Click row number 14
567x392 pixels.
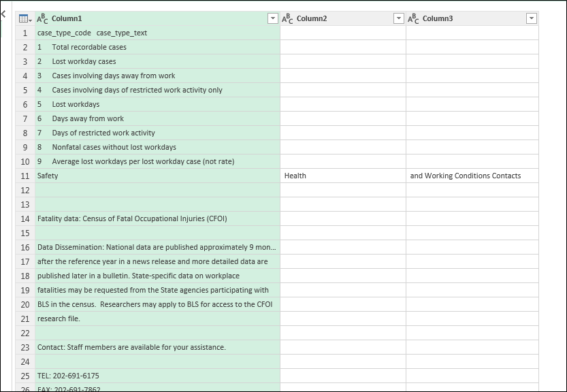(x=25, y=218)
